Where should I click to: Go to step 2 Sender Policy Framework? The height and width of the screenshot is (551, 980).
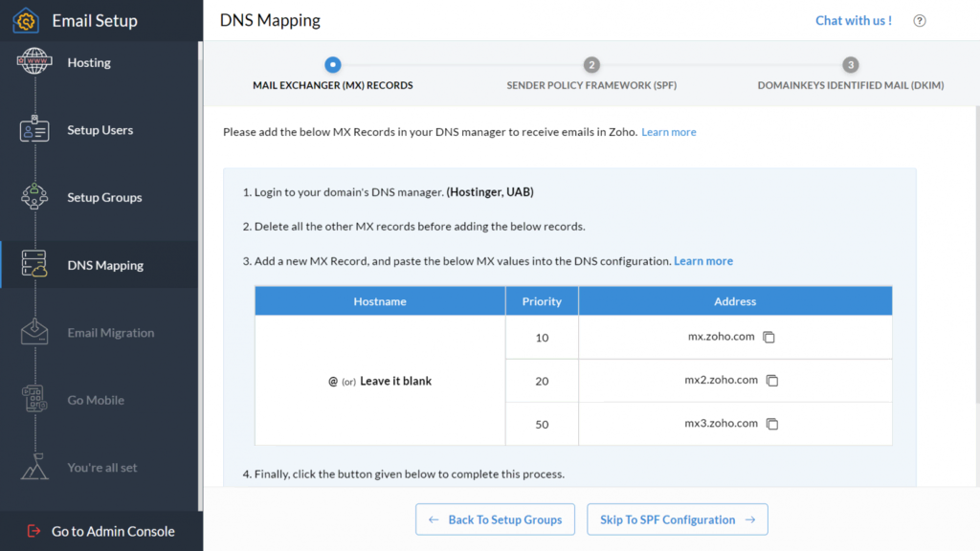(591, 65)
